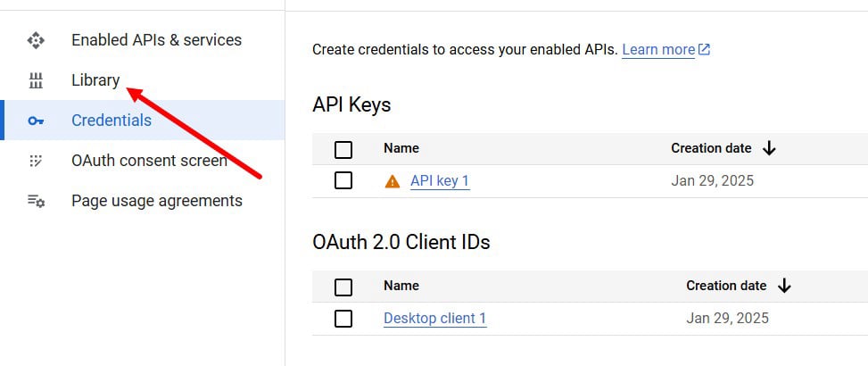Check the box for Desktop client 1
Viewport: 868px width, 366px height.
coord(343,319)
